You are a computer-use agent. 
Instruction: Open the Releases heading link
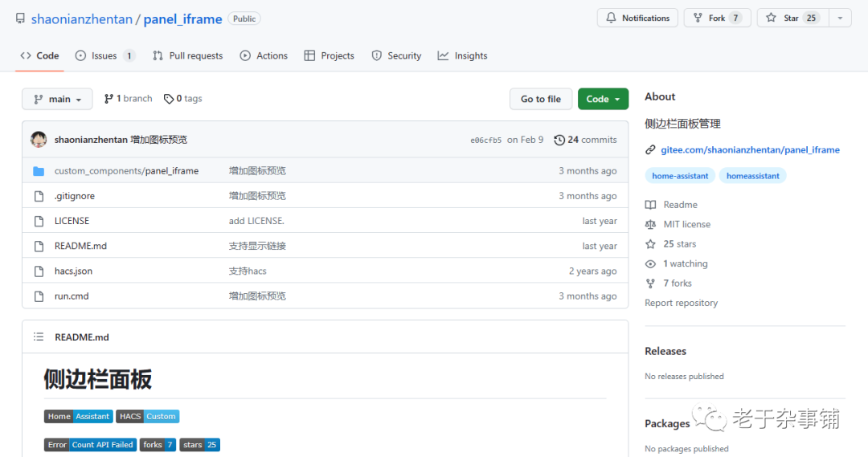(665, 351)
